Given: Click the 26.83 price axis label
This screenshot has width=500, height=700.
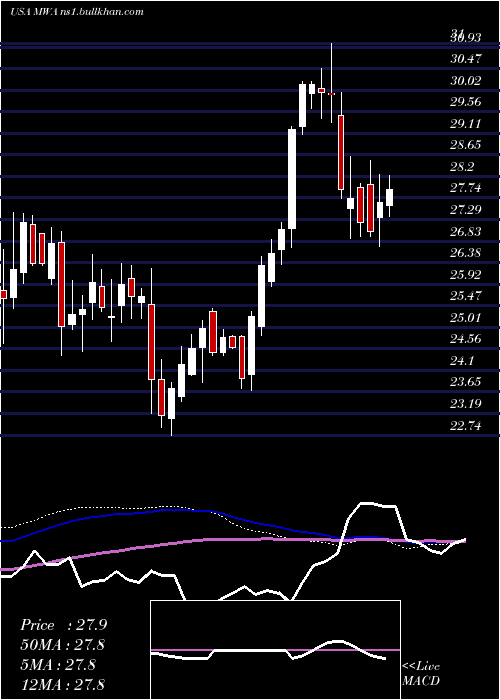Looking at the screenshot, I should tap(466, 231).
